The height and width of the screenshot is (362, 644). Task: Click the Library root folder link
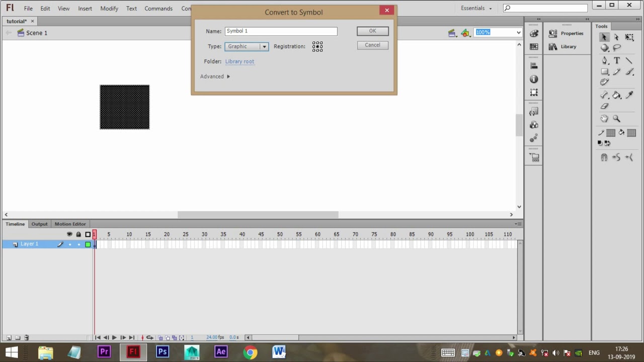pos(239,61)
